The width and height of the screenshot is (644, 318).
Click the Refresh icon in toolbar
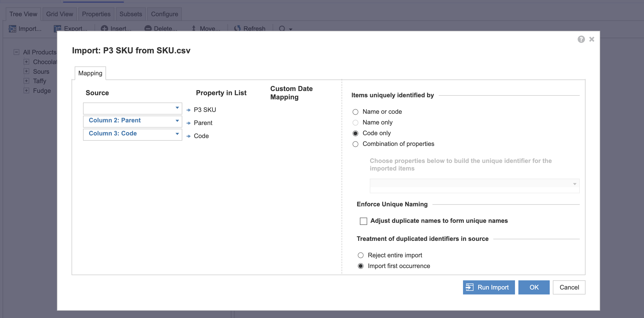tap(237, 29)
